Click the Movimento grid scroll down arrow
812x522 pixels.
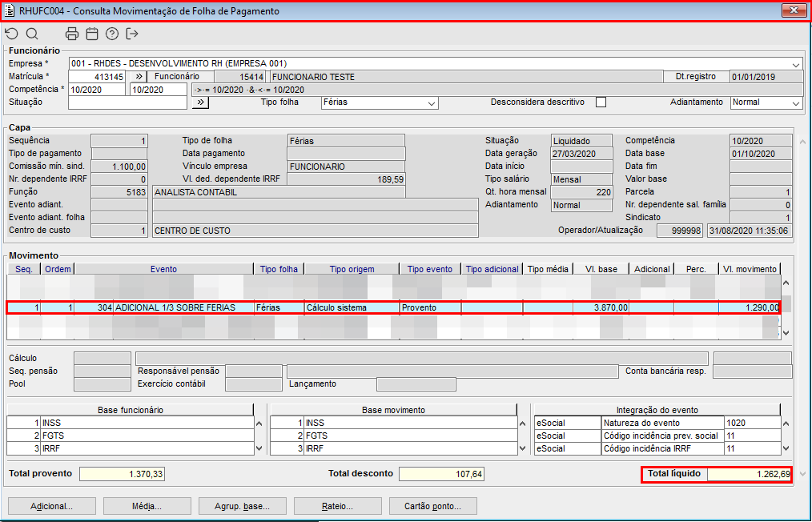coord(786,333)
